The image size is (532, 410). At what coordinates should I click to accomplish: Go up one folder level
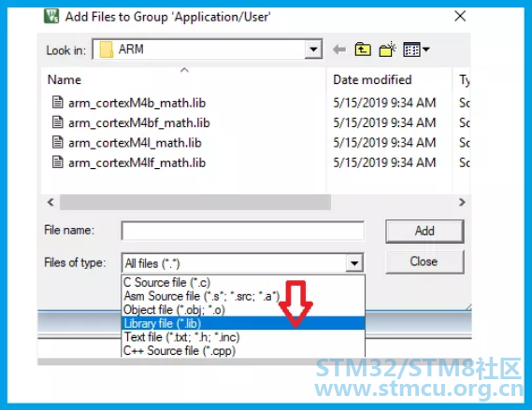tap(363, 49)
